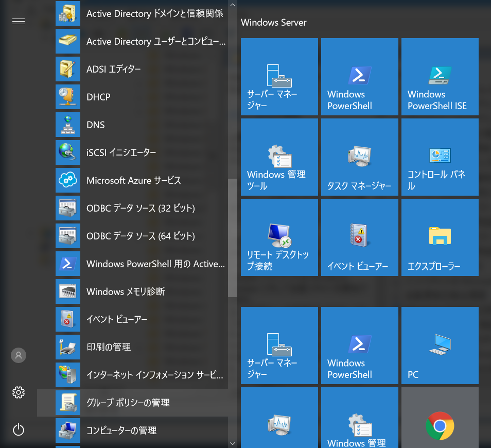
Task: Start リモート デスクトップ接続
Action: [279, 237]
